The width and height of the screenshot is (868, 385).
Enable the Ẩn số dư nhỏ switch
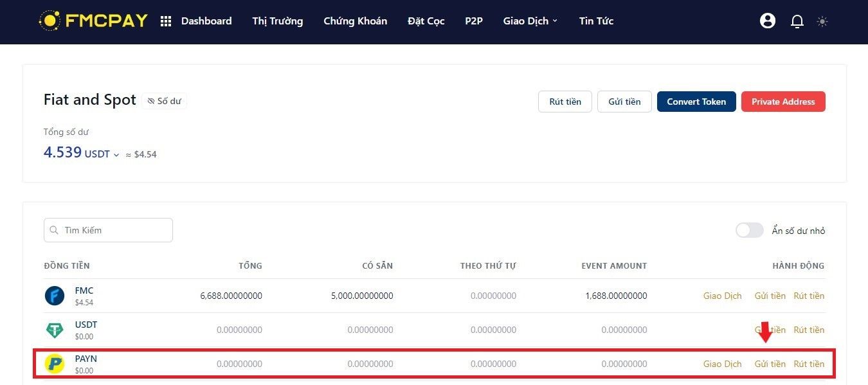pos(750,230)
